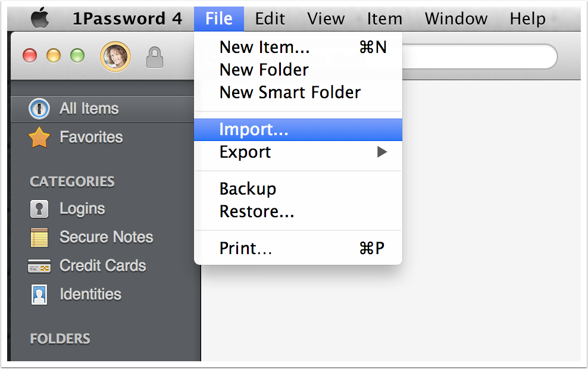Expand the Export submenu arrow
588x369 pixels.
382,152
